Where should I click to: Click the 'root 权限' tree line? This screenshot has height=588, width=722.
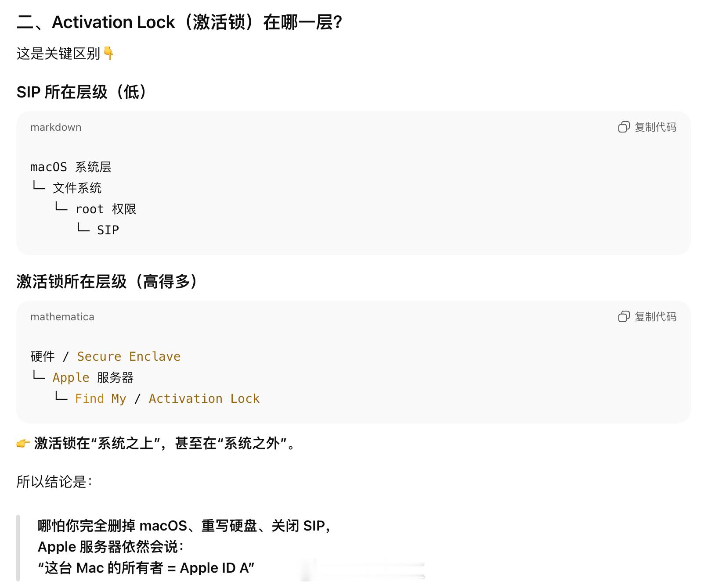click(x=105, y=209)
